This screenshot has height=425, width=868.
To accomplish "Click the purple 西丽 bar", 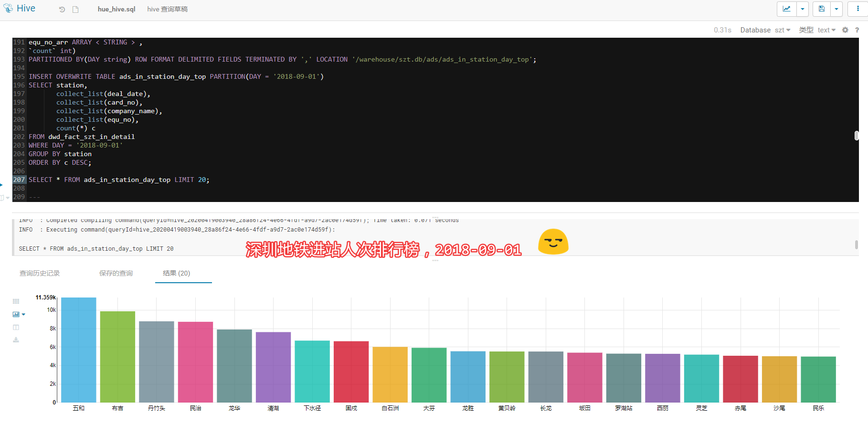I will coord(662,378).
